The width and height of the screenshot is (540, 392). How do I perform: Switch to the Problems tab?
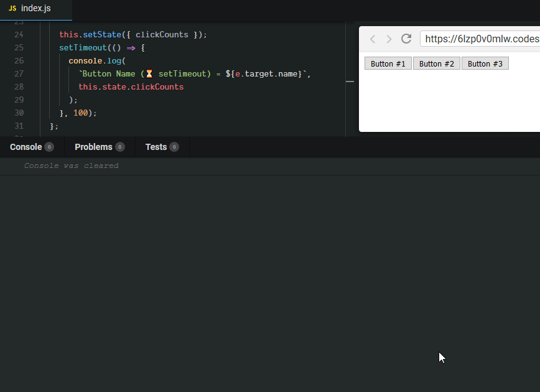point(93,147)
